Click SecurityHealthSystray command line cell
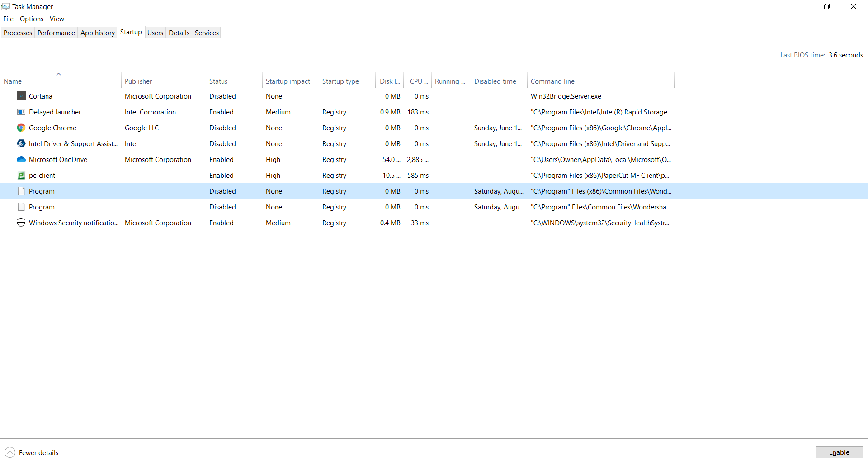The image size is (868, 466). click(x=600, y=223)
